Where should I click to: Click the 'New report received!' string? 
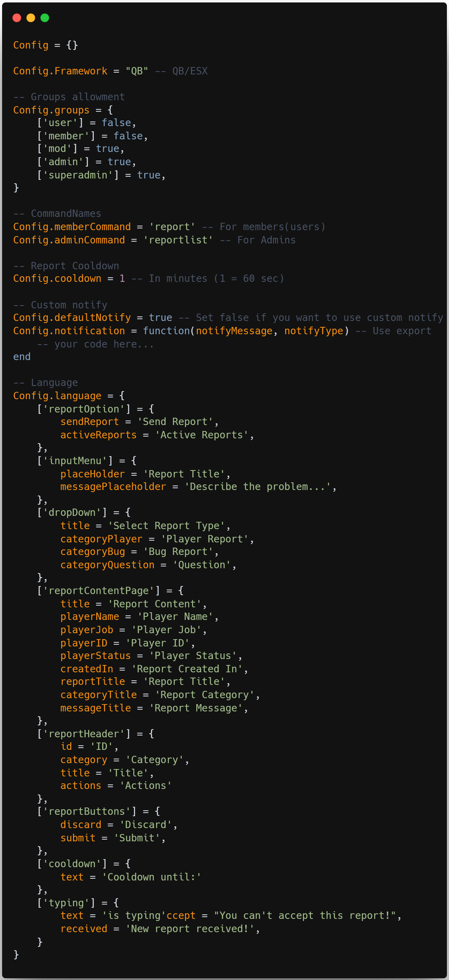click(190, 929)
